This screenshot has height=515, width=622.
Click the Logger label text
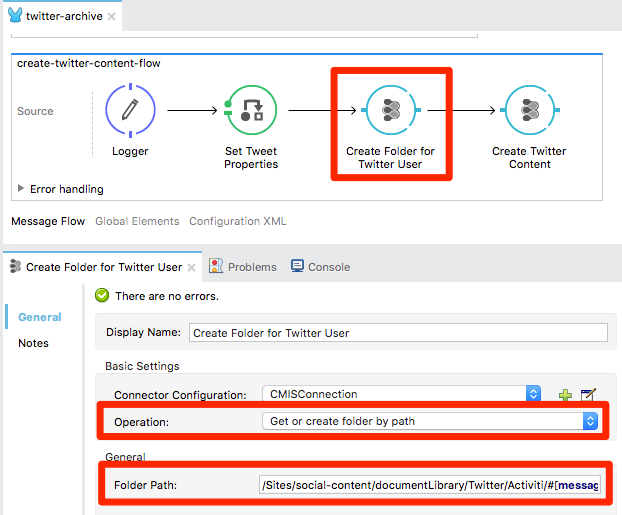(x=130, y=151)
